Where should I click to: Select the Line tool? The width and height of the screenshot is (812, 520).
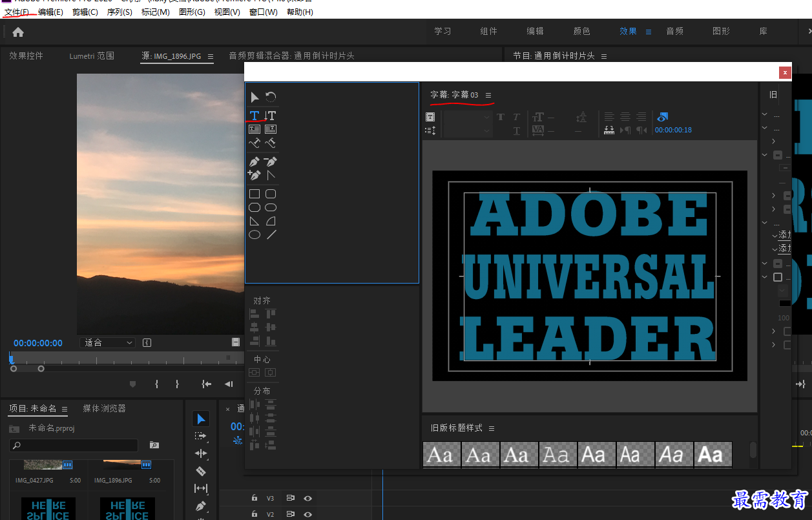pyautogui.click(x=271, y=234)
